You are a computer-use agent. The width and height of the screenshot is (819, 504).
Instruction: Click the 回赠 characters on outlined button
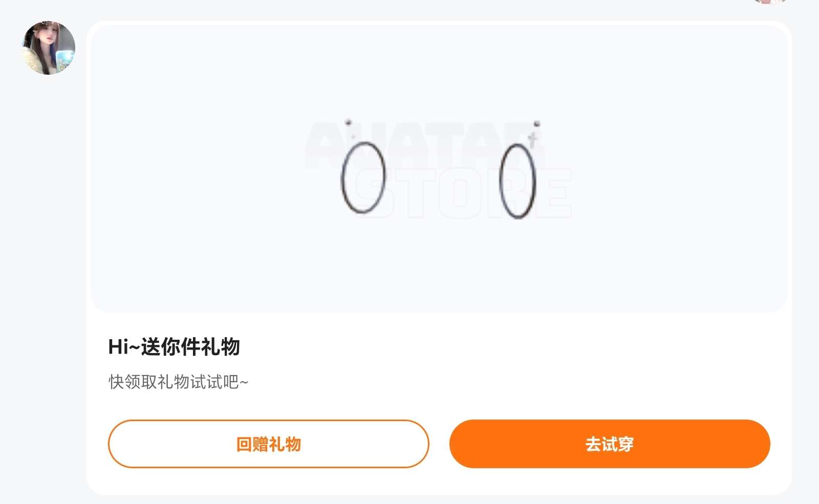click(x=252, y=444)
